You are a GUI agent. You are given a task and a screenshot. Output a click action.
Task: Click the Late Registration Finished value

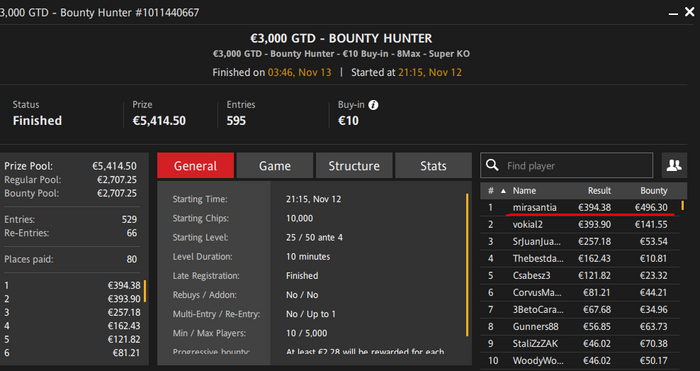tap(302, 276)
